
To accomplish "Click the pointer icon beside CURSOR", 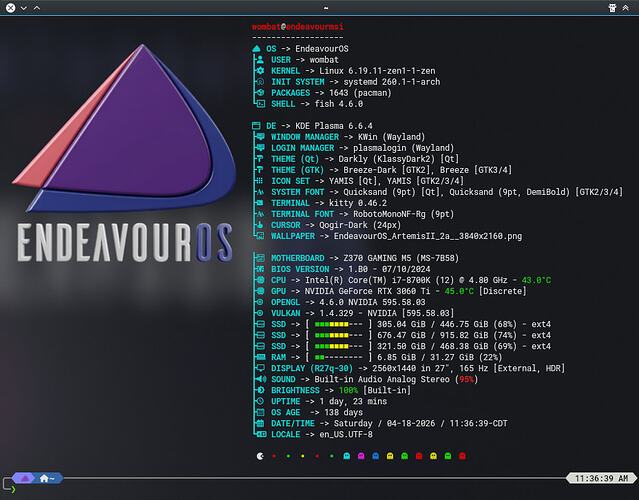I will (260, 225).
